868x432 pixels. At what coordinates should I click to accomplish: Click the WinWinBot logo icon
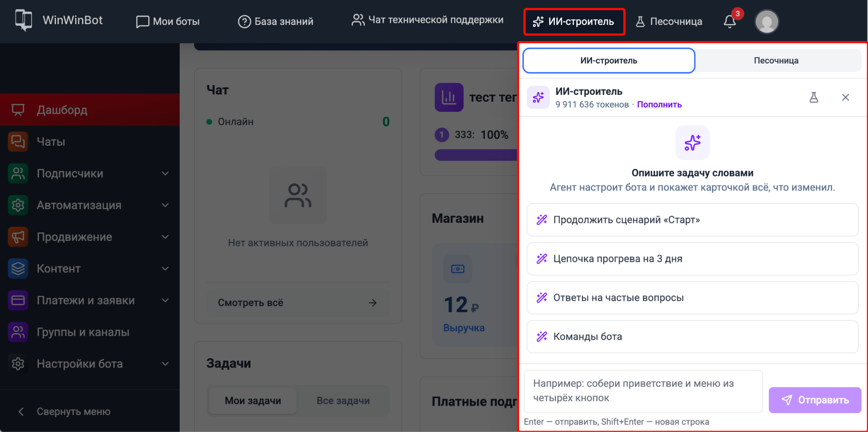[24, 20]
